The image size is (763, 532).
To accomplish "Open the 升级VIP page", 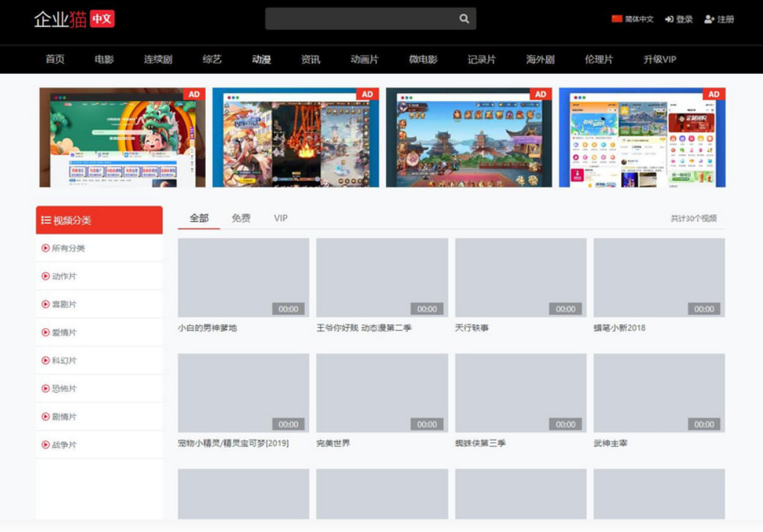I will [x=660, y=59].
